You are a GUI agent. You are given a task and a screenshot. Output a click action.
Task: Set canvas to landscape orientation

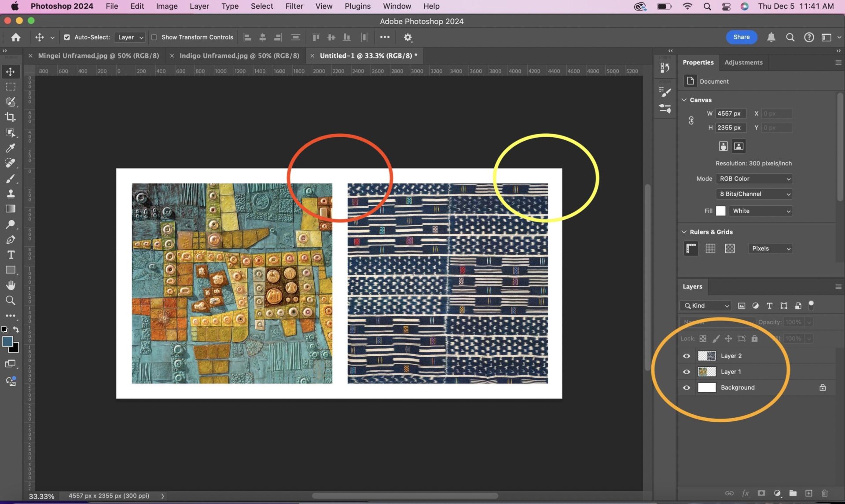(x=738, y=146)
